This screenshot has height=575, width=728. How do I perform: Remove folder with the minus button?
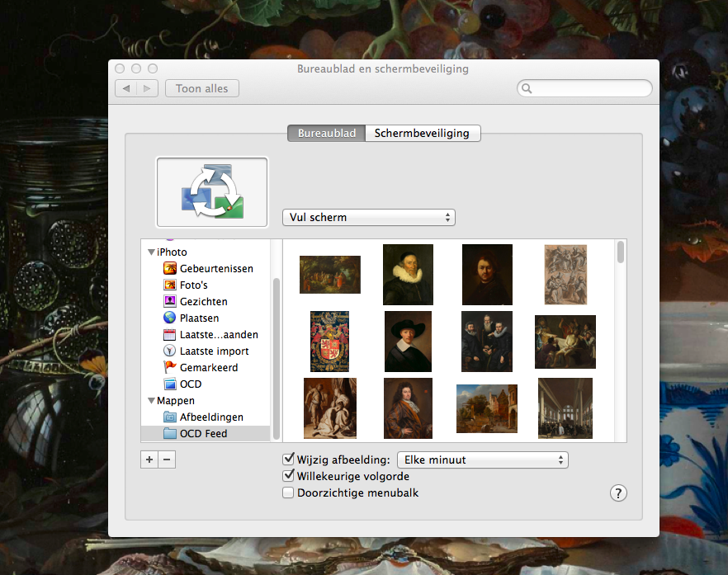click(x=167, y=460)
